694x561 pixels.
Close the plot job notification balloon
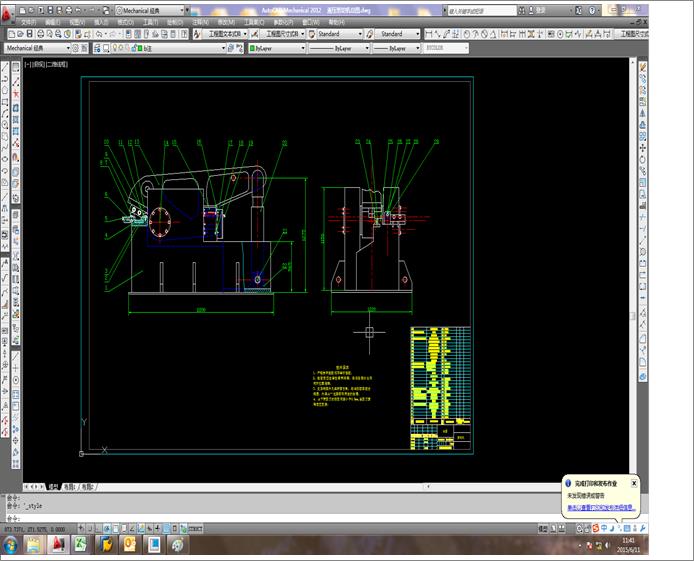tap(634, 483)
